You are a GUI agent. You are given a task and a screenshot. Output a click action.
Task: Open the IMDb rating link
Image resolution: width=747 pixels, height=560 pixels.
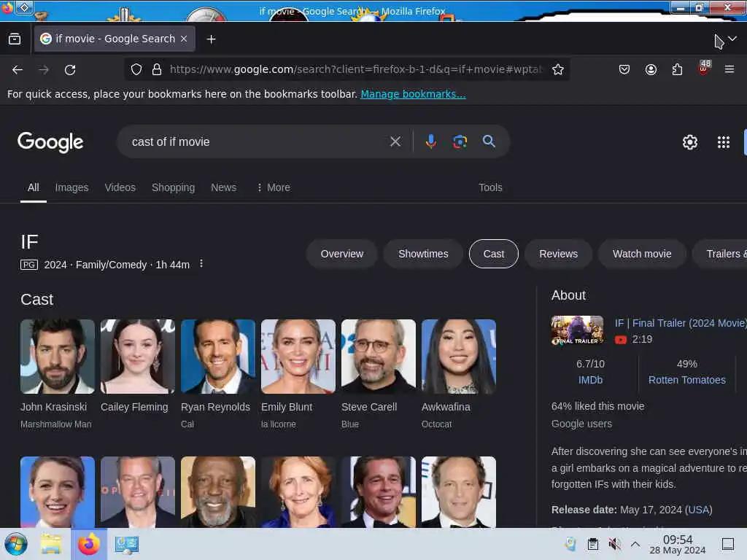click(x=590, y=380)
